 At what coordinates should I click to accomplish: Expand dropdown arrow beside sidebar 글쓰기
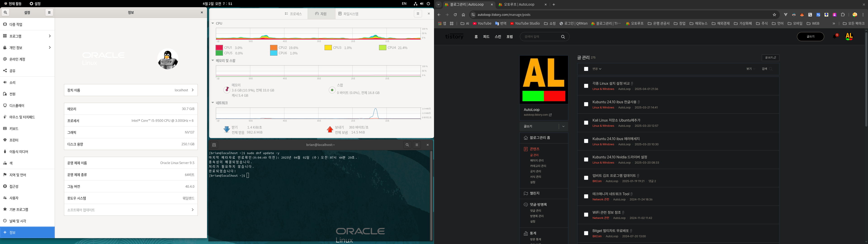click(563, 126)
